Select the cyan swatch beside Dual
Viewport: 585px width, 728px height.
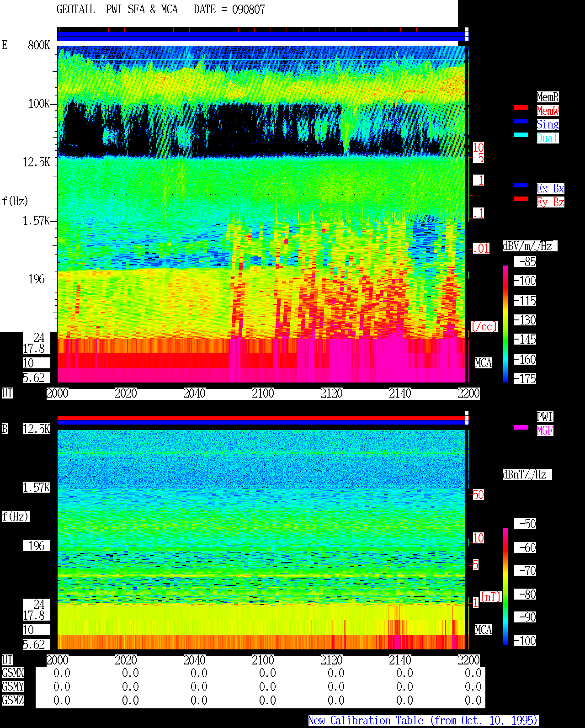[521, 135]
